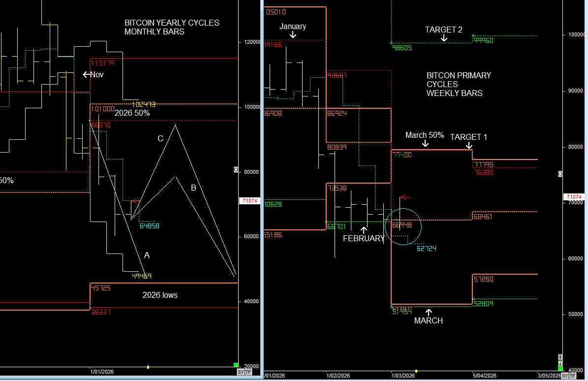Screen dimensions: 588x381
Task: Click the SY button in the monthly chart
Action: pos(240,372)
